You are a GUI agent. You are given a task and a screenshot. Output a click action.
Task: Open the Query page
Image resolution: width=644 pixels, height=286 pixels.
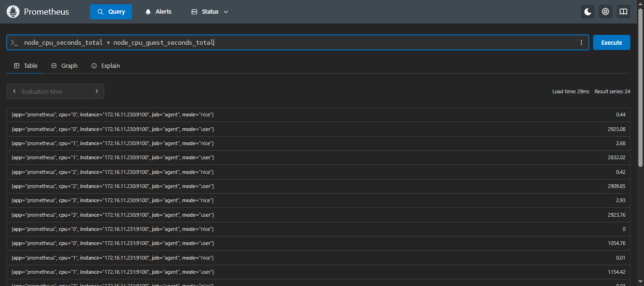[111, 12]
